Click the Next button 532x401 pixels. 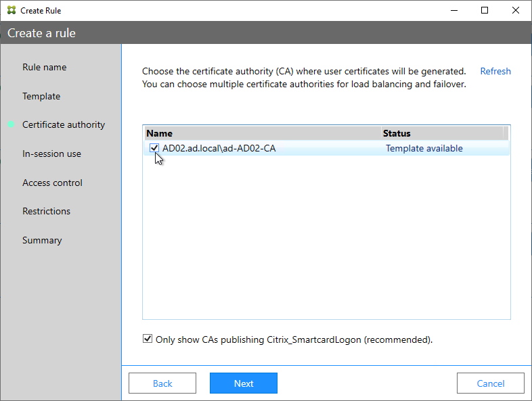[244, 383]
